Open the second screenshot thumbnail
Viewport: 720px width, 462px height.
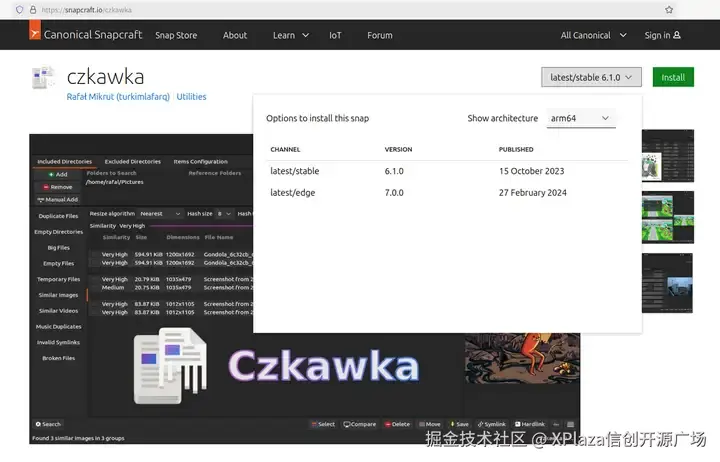coord(668,217)
